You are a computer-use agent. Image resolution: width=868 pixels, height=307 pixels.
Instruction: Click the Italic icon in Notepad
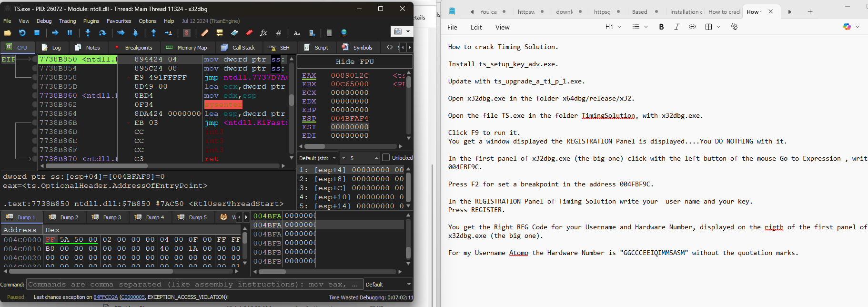(676, 27)
